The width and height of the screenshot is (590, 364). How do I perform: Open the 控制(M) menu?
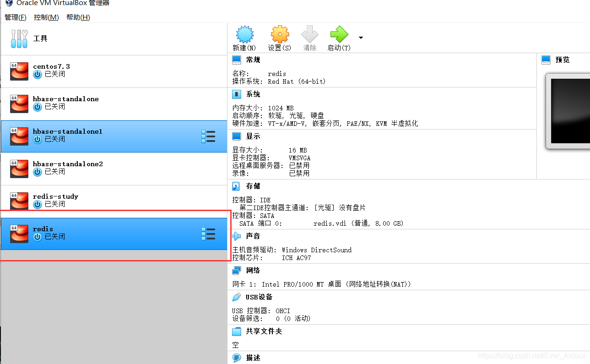pos(46,17)
